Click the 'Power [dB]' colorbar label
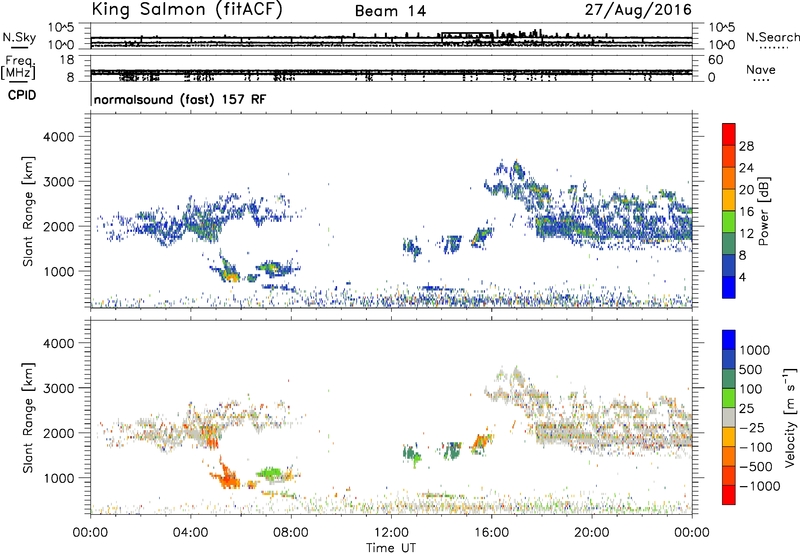The height and width of the screenshot is (554, 800). [x=763, y=211]
